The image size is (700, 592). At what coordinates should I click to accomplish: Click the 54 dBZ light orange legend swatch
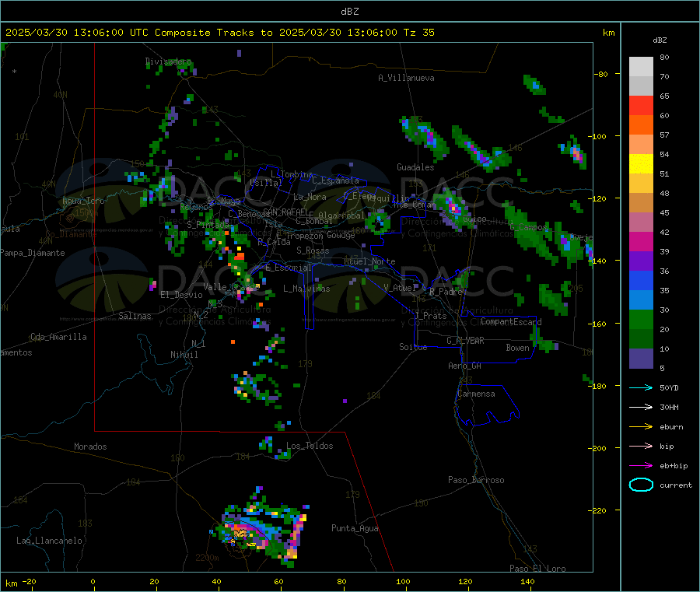(x=641, y=144)
